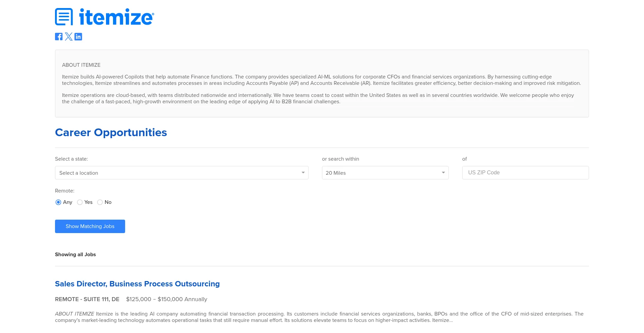Open the Select a location dropdown

(x=182, y=173)
